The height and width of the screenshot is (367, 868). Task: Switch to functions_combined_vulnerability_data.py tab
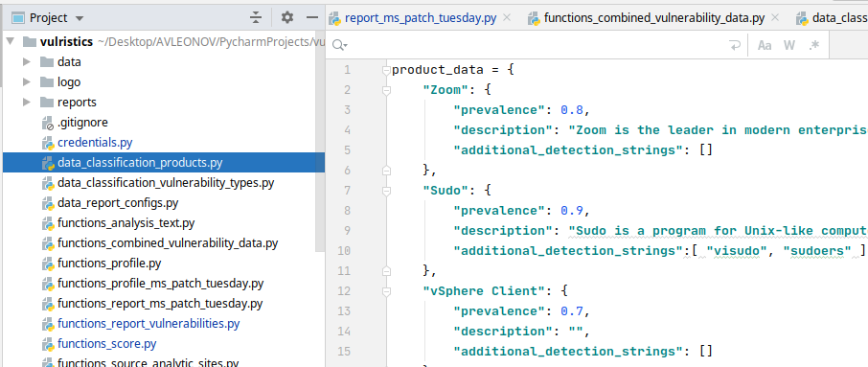[654, 17]
